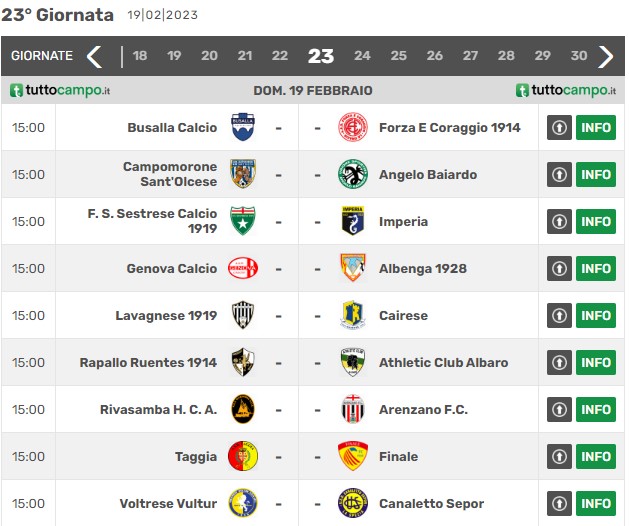Click the Taggia red-yellow crest

[x=243, y=456]
